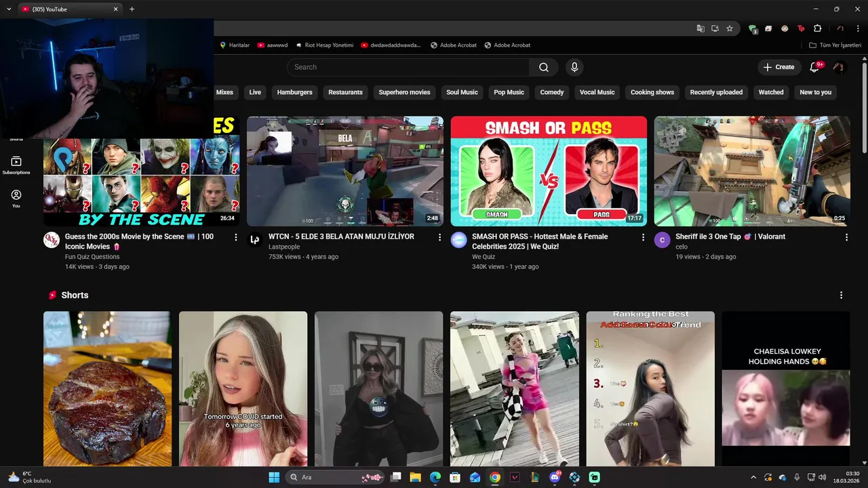Image resolution: width=868 pixels, height=488 pixels.
Task: Click the page vertical scrollbar
Action: (864, 108)
